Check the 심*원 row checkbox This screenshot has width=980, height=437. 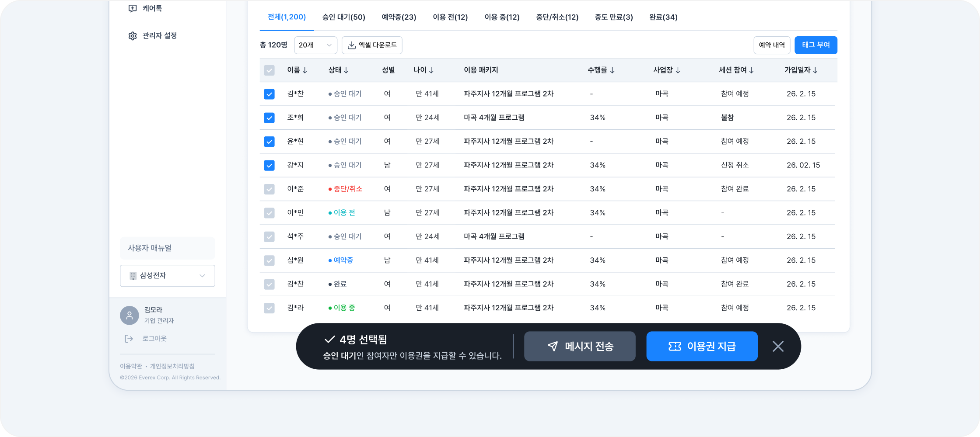point(269,260)
